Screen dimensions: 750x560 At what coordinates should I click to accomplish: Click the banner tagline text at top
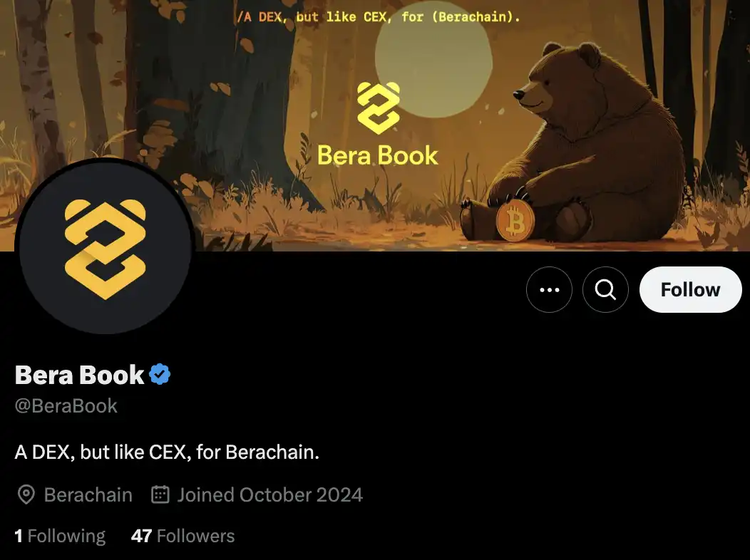tap(379, 17)
